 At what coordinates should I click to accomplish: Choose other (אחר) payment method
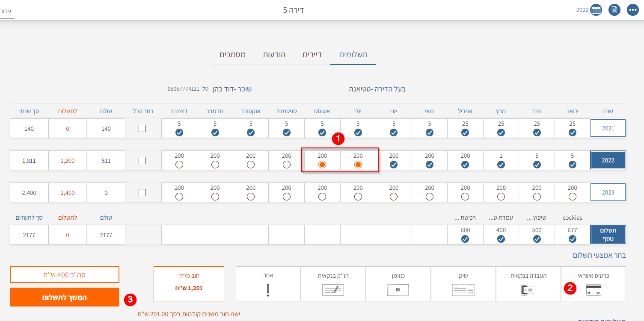268,284
